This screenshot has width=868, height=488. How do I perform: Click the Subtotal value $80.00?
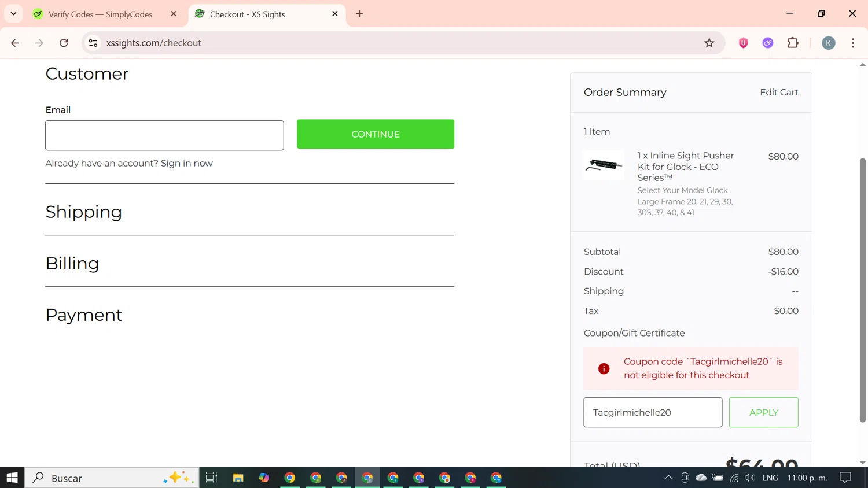(x=783, y=252)
